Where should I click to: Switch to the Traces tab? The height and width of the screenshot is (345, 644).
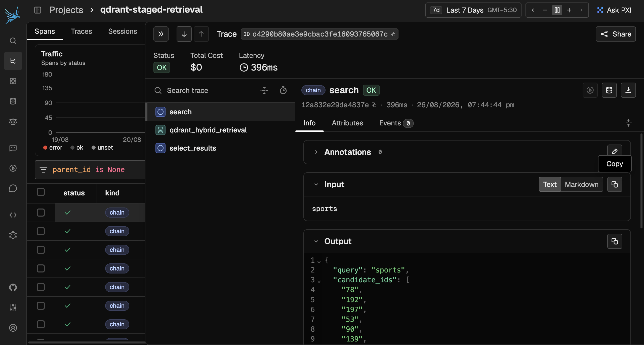[82, 31]
